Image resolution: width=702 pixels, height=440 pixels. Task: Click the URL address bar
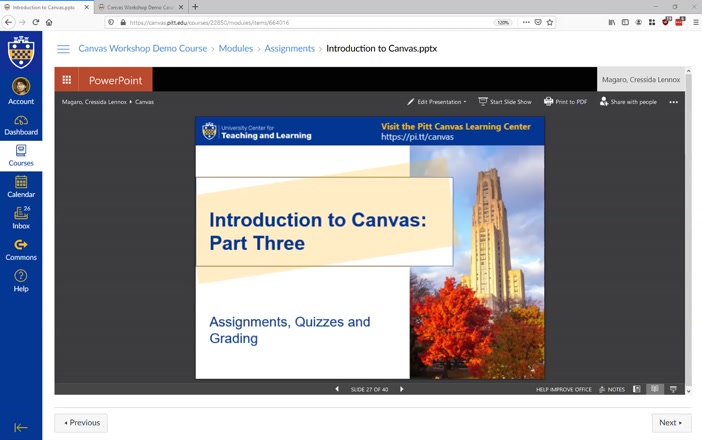tap(309, 22)
